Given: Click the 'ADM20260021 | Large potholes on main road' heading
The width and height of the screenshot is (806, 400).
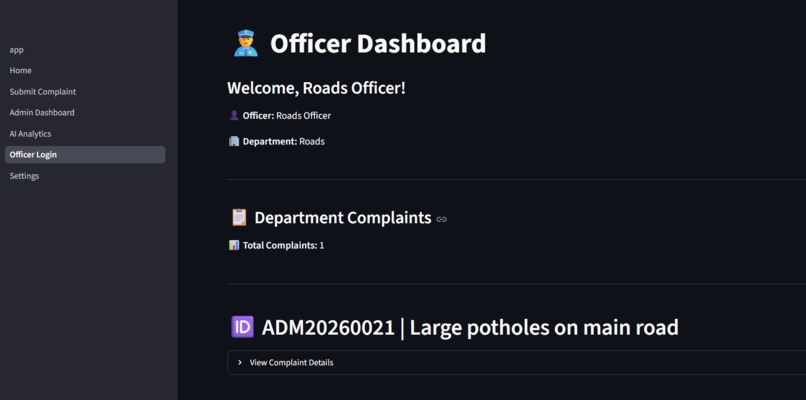Looking at the screenshot, I should pos(470,328).
